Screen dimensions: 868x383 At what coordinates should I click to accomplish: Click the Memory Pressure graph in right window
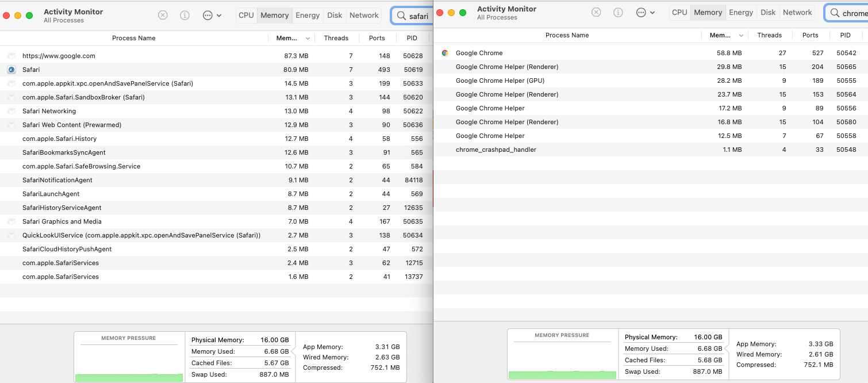[563, 354]
